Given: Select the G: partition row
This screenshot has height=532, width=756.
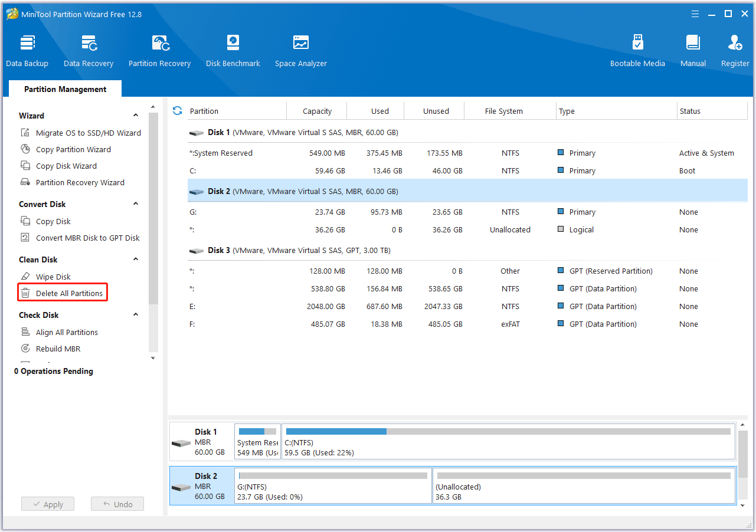Looking at the screenshot, I should pos(467,212).
